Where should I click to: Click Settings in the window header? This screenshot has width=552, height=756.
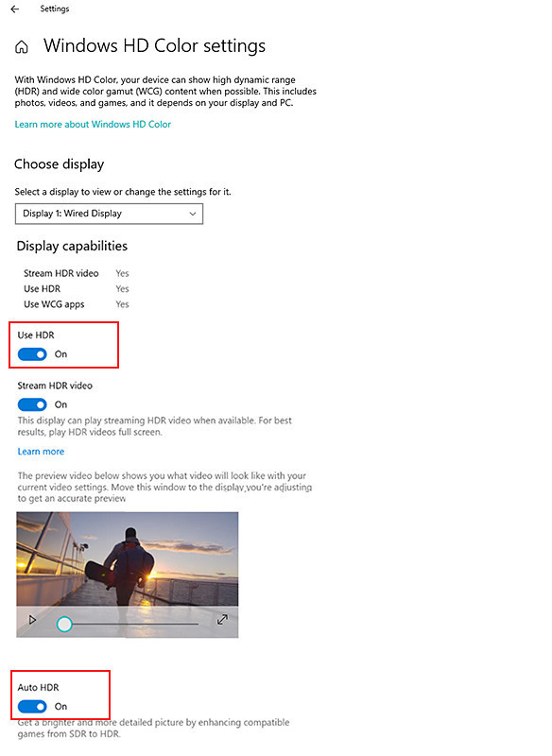54,9
